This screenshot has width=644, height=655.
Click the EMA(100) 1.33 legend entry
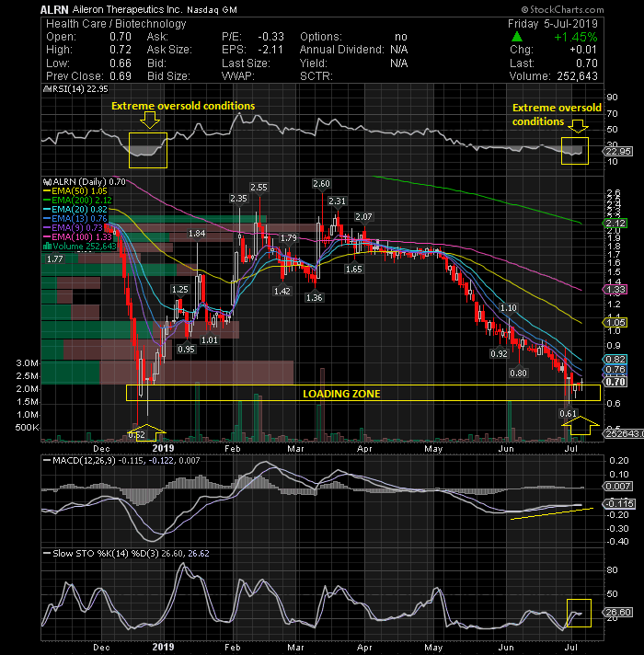click(77, 237)
